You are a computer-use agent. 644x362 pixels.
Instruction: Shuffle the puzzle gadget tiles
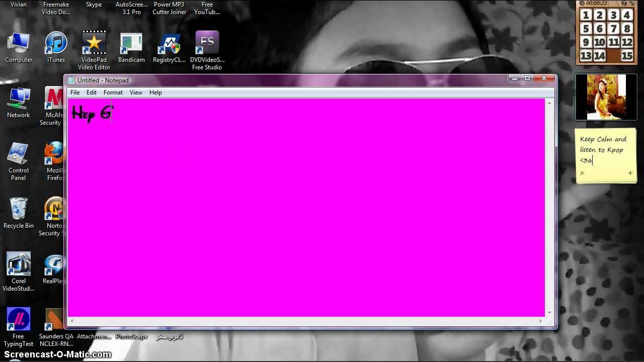point(632,4)
